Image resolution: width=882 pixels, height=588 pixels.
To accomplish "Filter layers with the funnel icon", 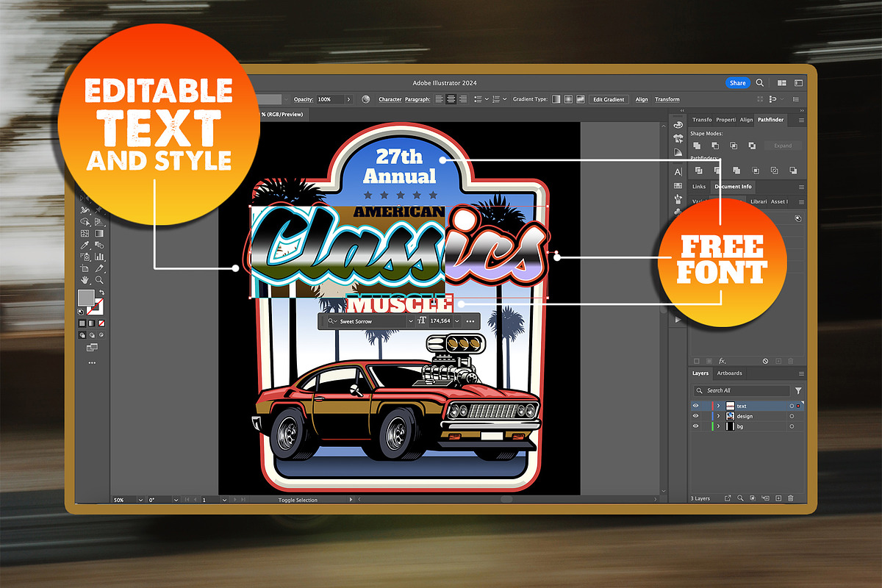I will (x=798, y=390).
